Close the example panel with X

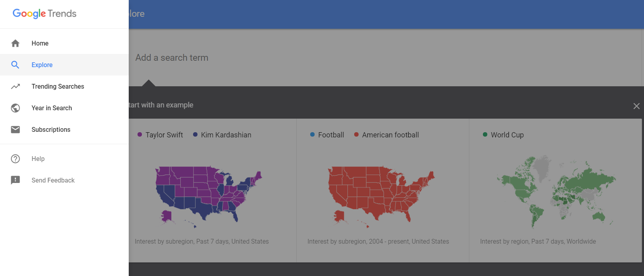pyautogui.click(x=636, y=106)
